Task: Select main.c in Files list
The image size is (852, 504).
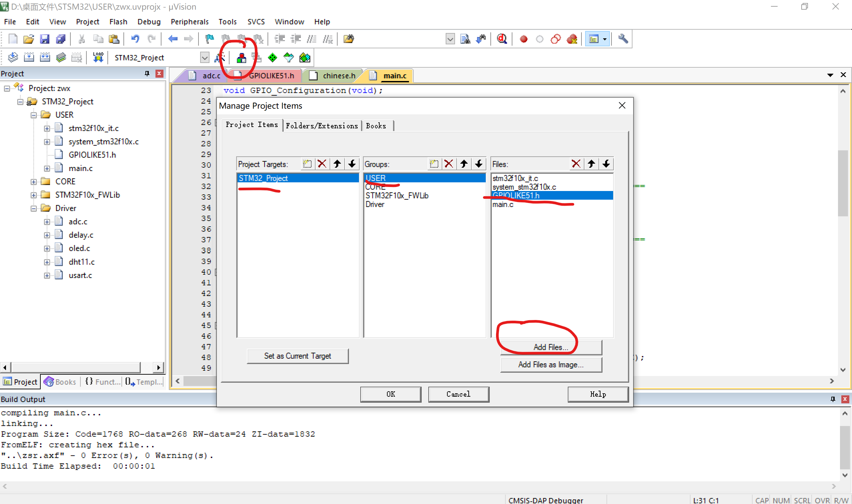Action: (x=503, y=204)
